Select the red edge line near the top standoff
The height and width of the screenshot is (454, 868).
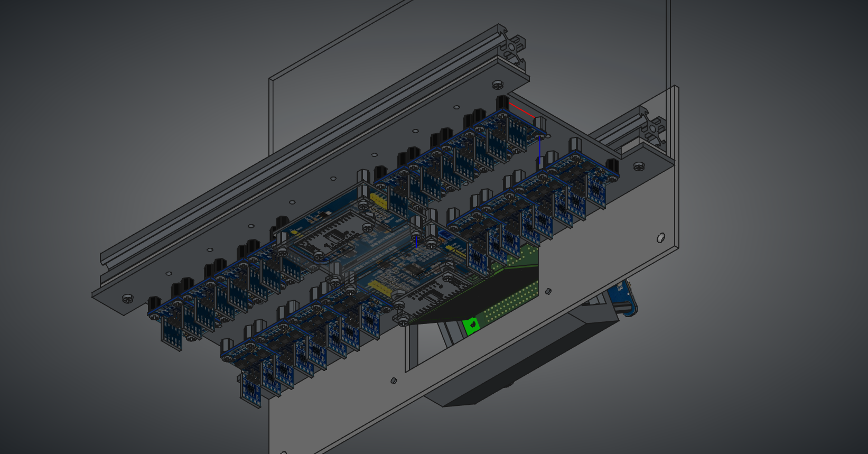522,110
